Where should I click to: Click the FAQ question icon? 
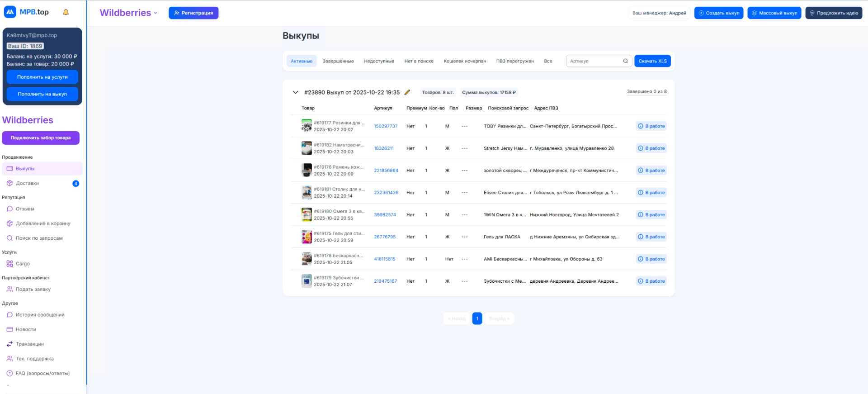tap(9, 373)
